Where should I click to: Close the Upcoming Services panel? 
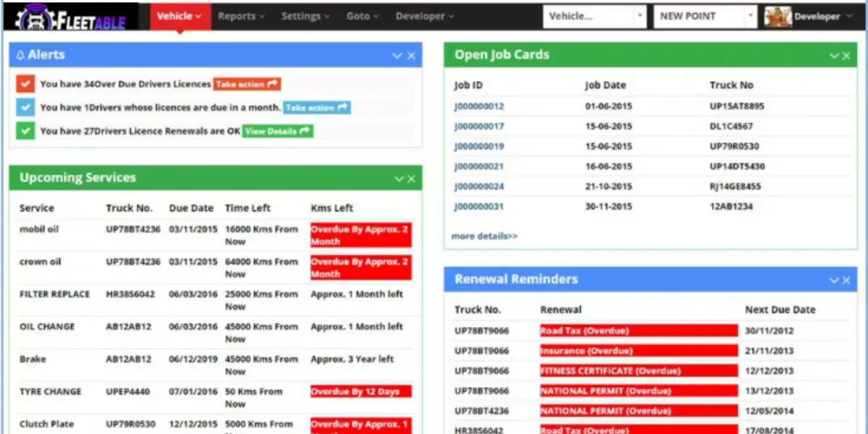coord(411,179)
